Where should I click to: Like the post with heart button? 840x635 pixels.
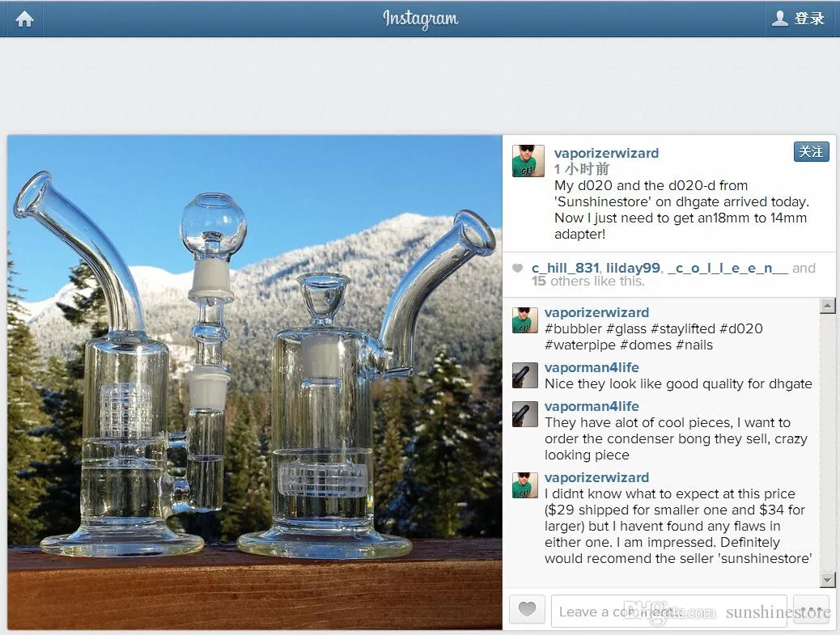(527, 609)
